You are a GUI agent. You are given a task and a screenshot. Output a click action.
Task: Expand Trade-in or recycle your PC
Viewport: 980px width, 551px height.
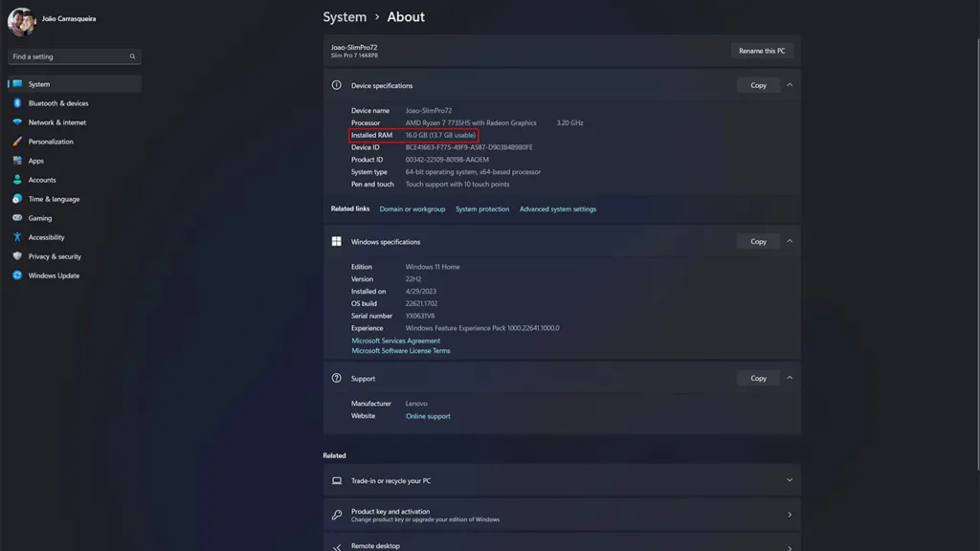click(x=790, y=480)
